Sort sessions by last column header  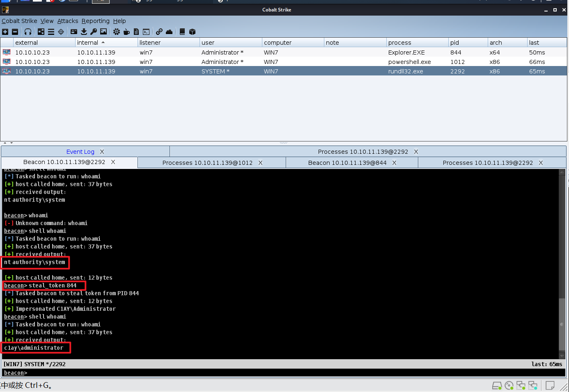547,42
